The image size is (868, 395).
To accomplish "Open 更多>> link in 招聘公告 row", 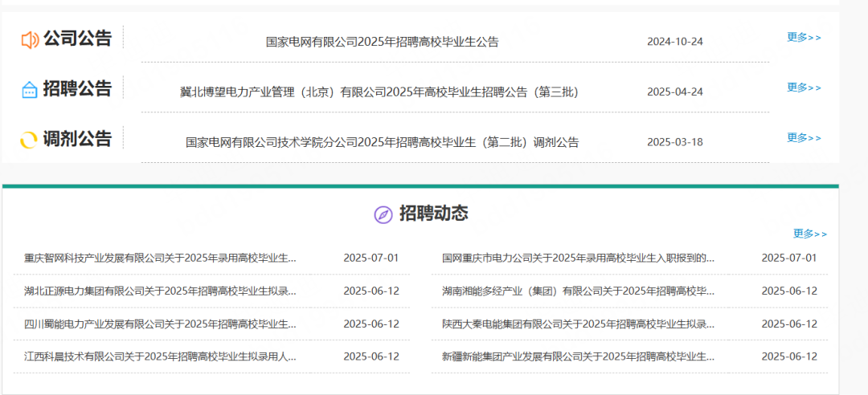I will pyautogui.click(x=804, y=88).
